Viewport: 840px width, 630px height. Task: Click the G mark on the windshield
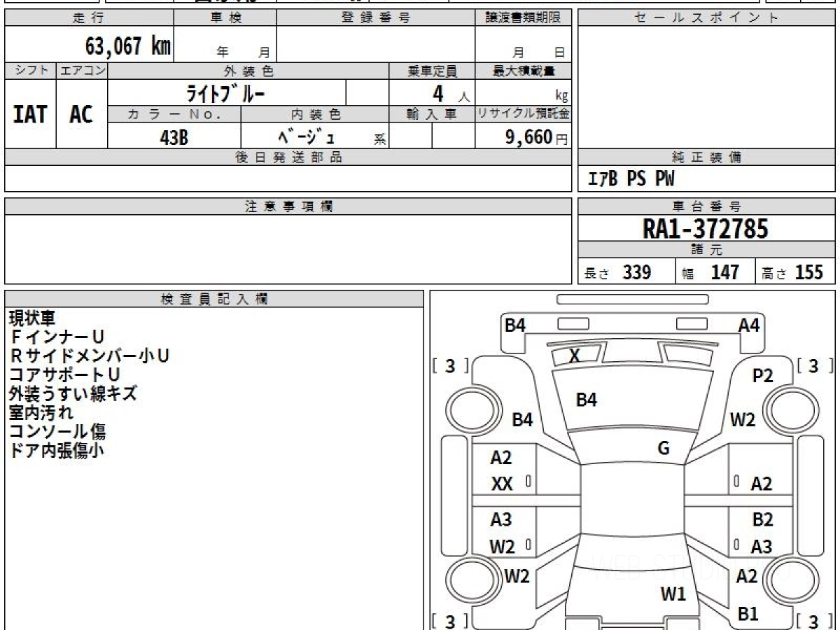pyautogui.click(x=664, y=449)
